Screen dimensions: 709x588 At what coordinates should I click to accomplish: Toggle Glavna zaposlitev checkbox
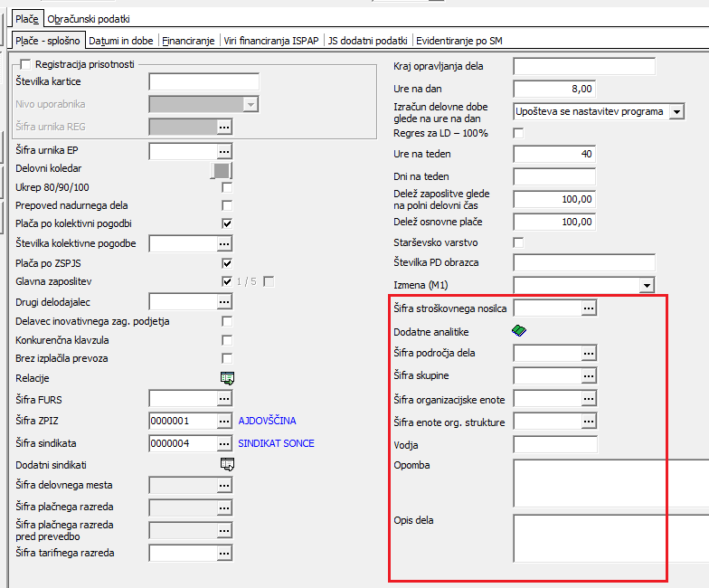tap(227, 281)
